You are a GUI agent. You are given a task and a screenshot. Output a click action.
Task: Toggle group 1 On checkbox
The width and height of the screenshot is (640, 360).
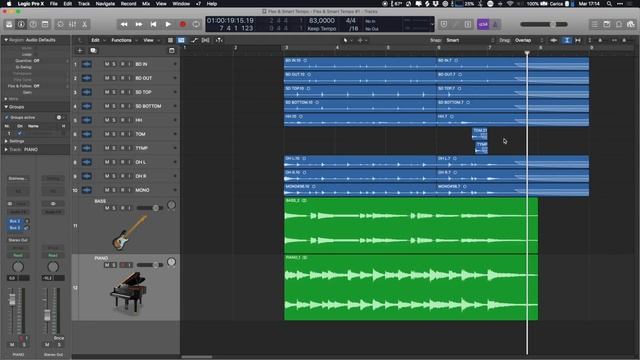pos(19,133)
